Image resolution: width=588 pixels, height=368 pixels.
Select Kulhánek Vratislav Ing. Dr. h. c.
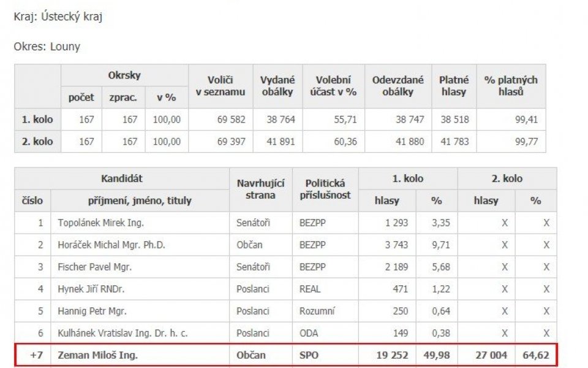point(123,333)
